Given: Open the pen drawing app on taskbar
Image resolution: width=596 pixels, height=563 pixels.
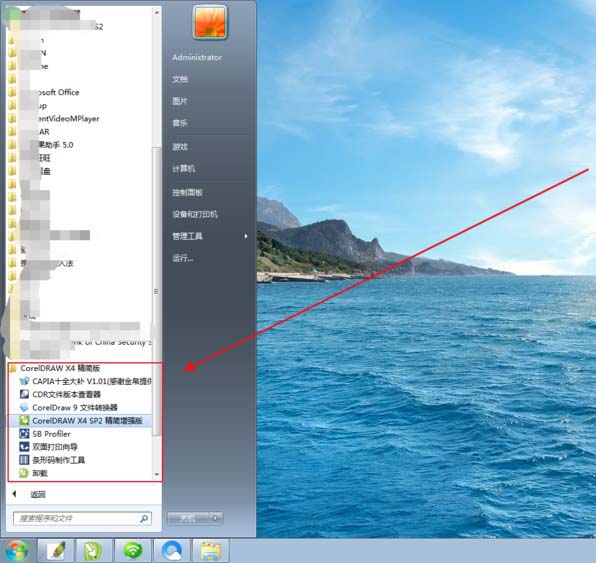Looking at the screenshot, I should [x=56, y=550].
